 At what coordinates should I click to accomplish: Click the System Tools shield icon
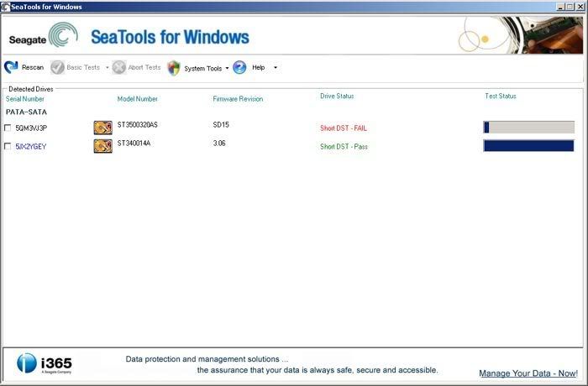click(x=174, y=68)
